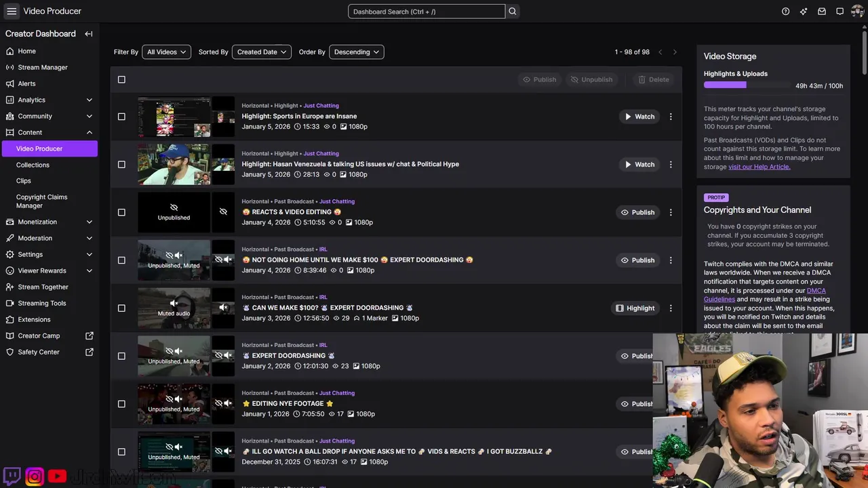
Task: Click Creator Camp external link icon
Action: pyautogui.click(x=90, y=335)
